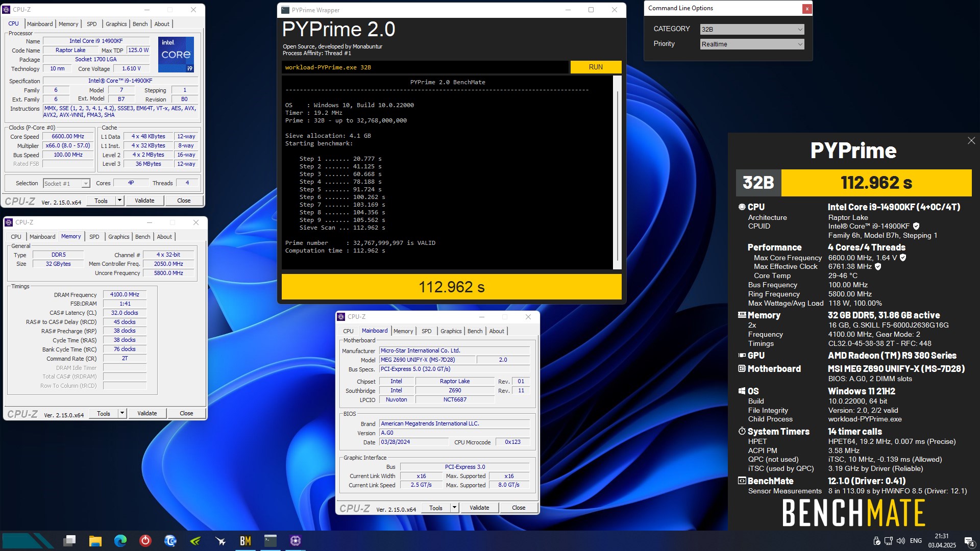Click Close button in Memory window

[186, 413]
